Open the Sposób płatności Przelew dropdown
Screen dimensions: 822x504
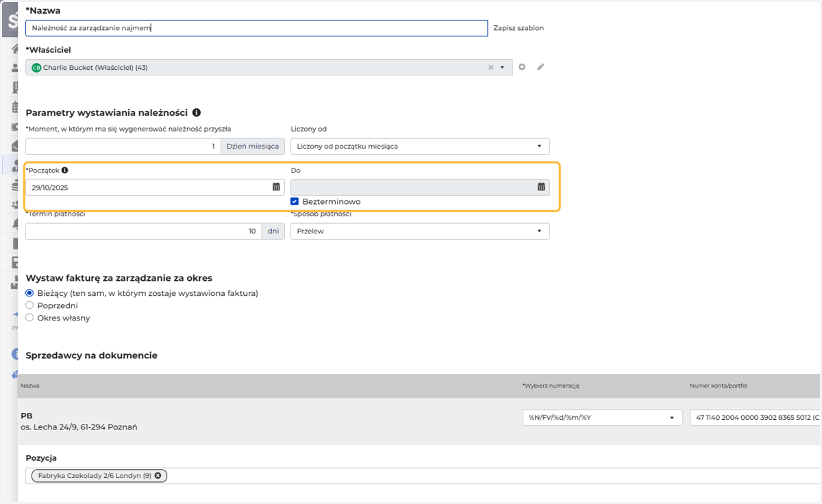(420, 231)
